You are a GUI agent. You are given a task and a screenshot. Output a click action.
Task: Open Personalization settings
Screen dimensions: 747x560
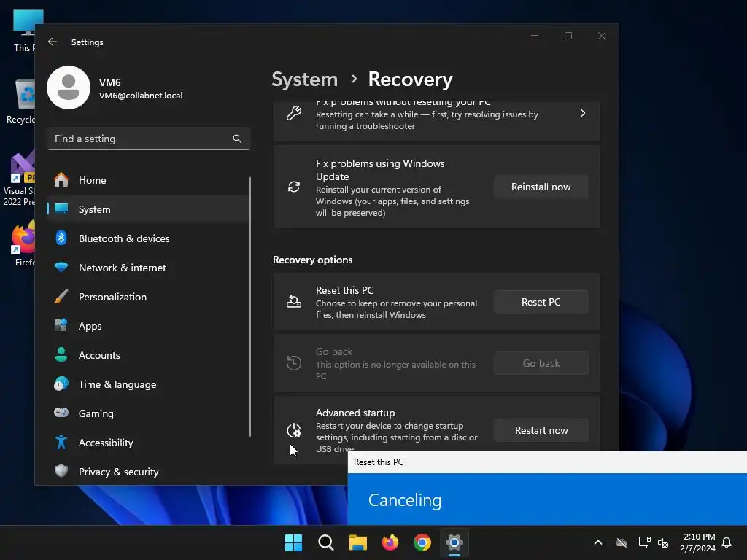147,297
